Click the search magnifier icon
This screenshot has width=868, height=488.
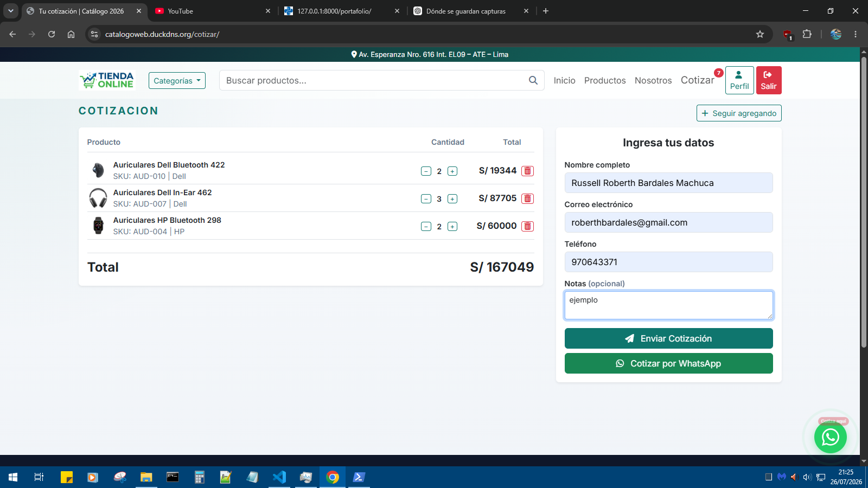click(x=533, y=80)
